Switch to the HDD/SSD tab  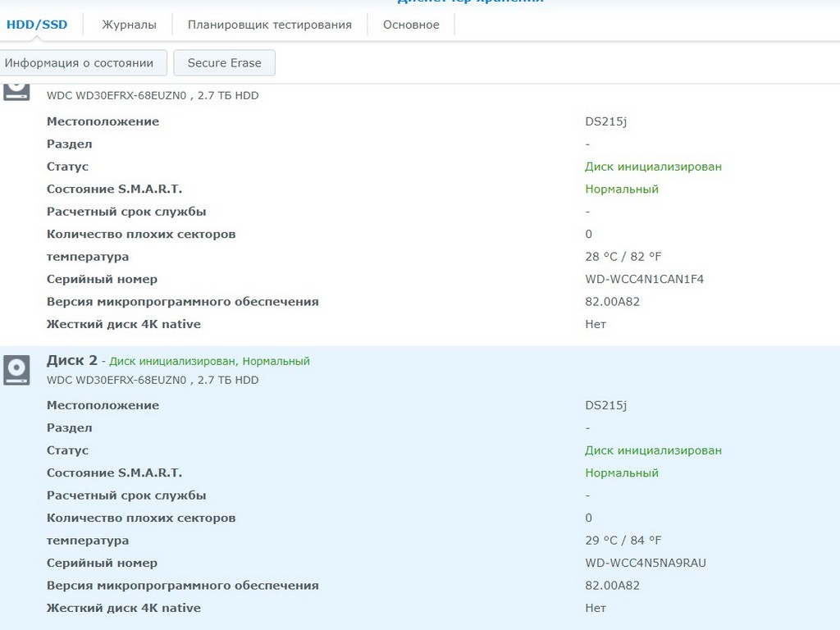[x=37, y=25]
